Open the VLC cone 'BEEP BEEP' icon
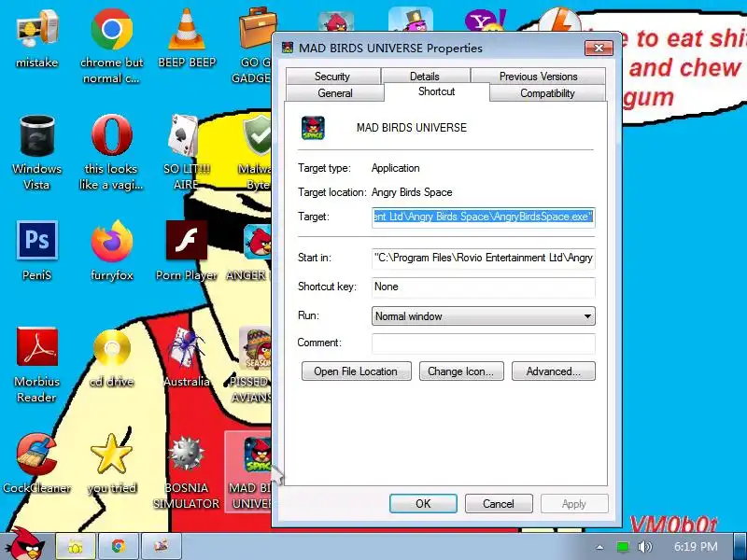Viewport: 747px width, 560px height. point(187,39)
